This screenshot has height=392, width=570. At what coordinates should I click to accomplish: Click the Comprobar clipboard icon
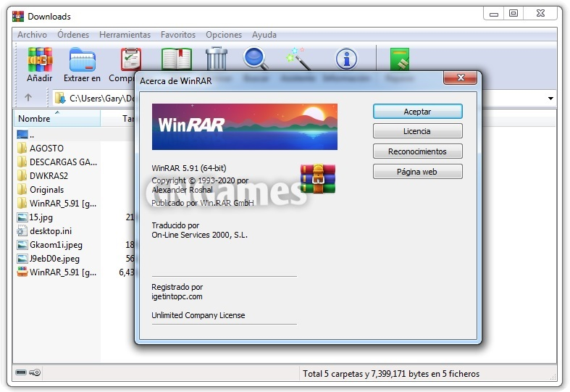coord(131,59)
